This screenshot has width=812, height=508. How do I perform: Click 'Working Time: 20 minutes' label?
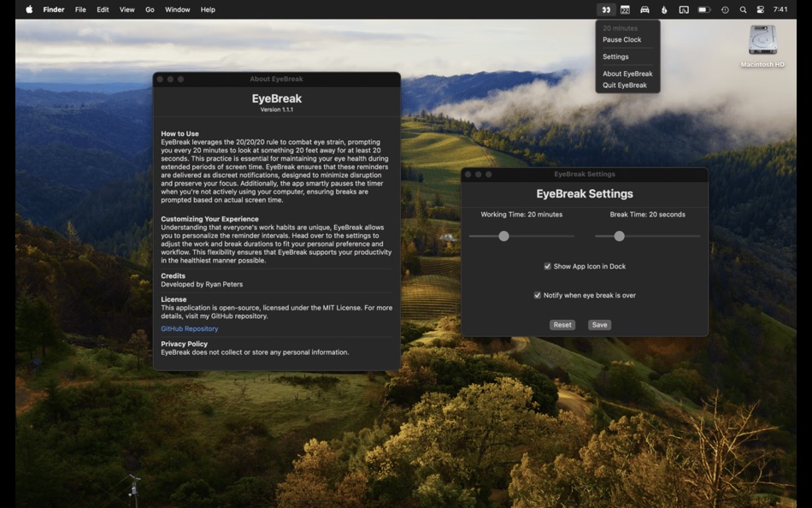coord(521,214)
